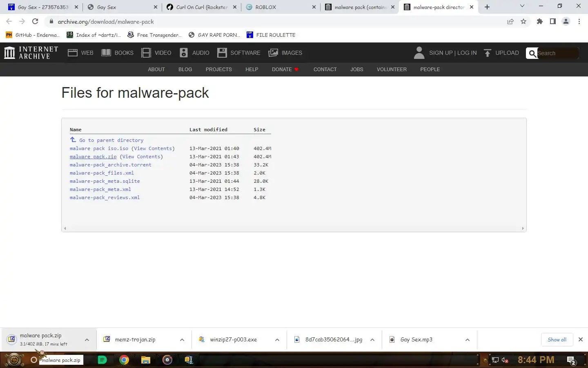The width and height of the screenshot is (588, 368).
Task: Share this page via the share icon
Action: coord(510,21)
